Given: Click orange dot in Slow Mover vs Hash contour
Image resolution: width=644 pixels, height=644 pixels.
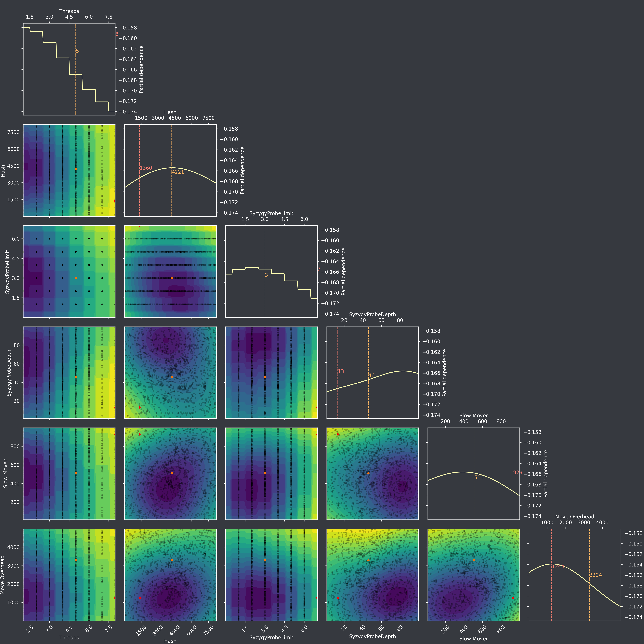Looking at the screenshot, I should 172,473.
